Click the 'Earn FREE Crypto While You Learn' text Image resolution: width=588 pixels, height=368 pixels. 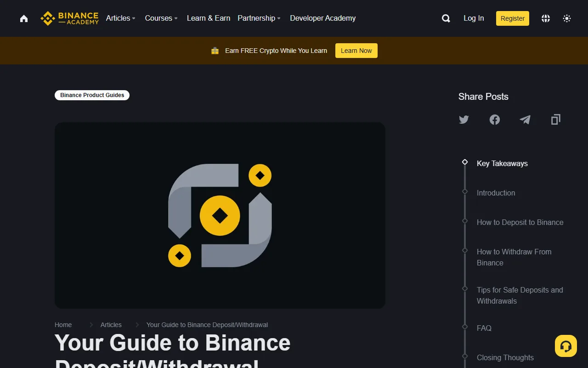coord(276,51)
